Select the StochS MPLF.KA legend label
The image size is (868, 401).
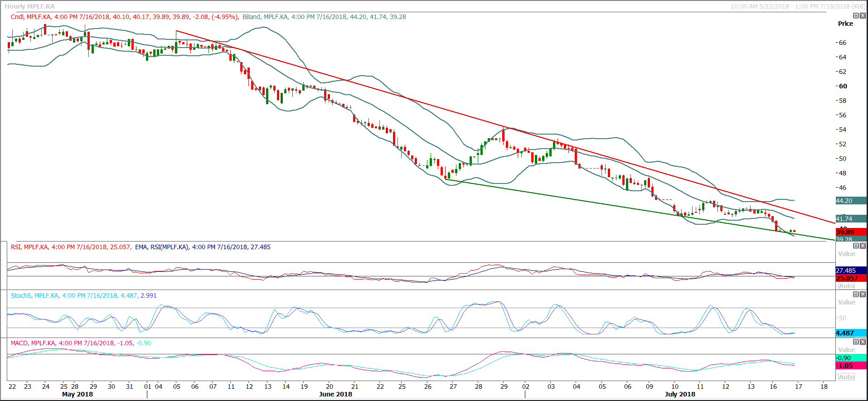pyautogui.click(x=83, y=295)
